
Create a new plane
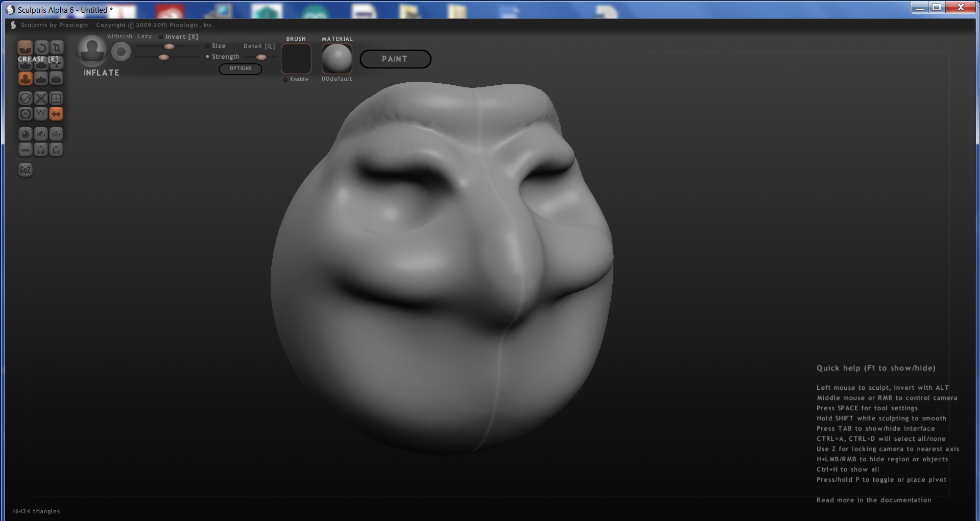(x=25, y=149)
